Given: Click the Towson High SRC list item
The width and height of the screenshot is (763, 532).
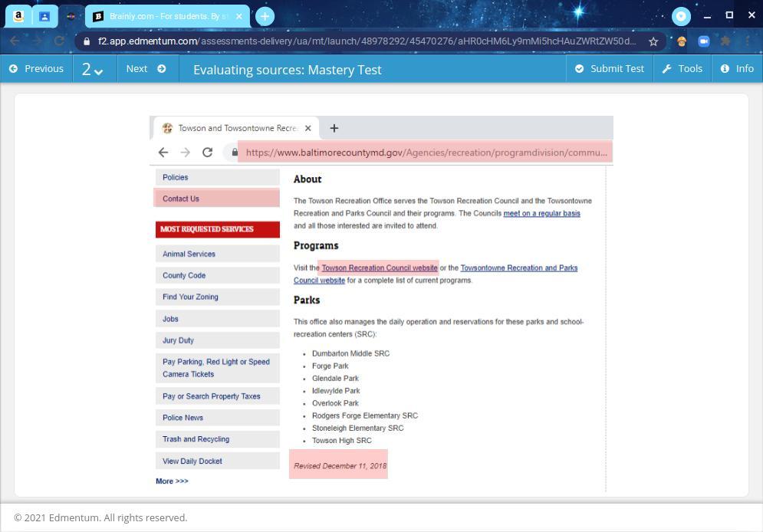Looking at the screenshot, I should click(x=341, y=441).
